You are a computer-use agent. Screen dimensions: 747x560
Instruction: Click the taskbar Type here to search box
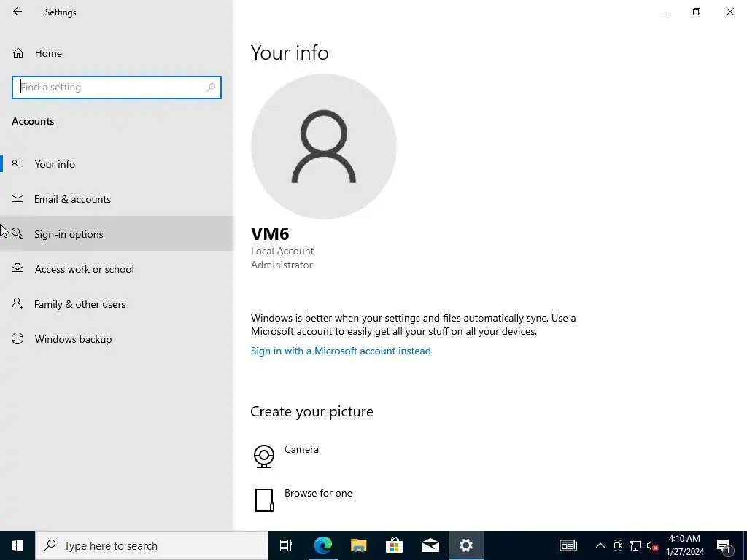click(152, 545)
